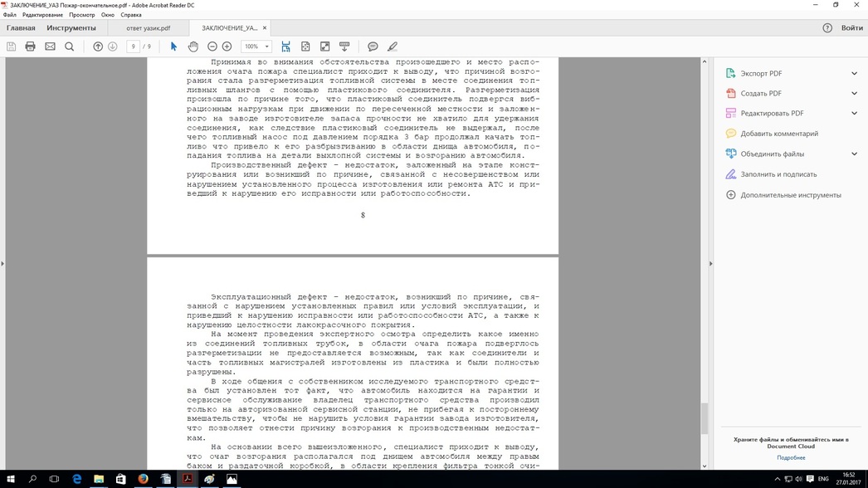Add a sticky note comment from toolbar
Image resolution: width=868 pixels, height=488 pixels.
373,46
